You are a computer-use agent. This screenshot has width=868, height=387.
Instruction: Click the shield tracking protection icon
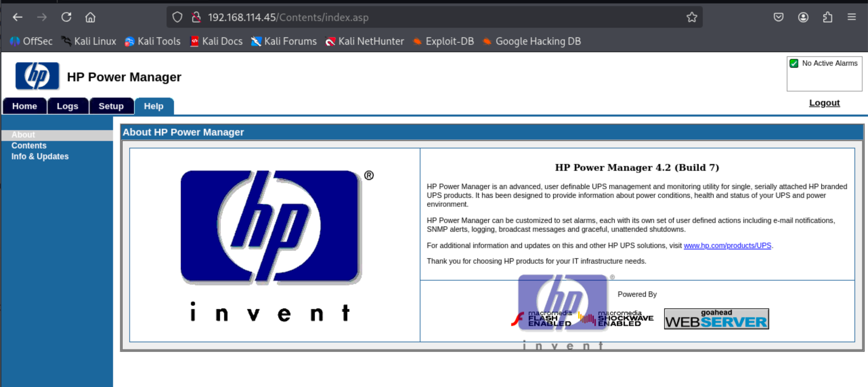coord(177,17)
